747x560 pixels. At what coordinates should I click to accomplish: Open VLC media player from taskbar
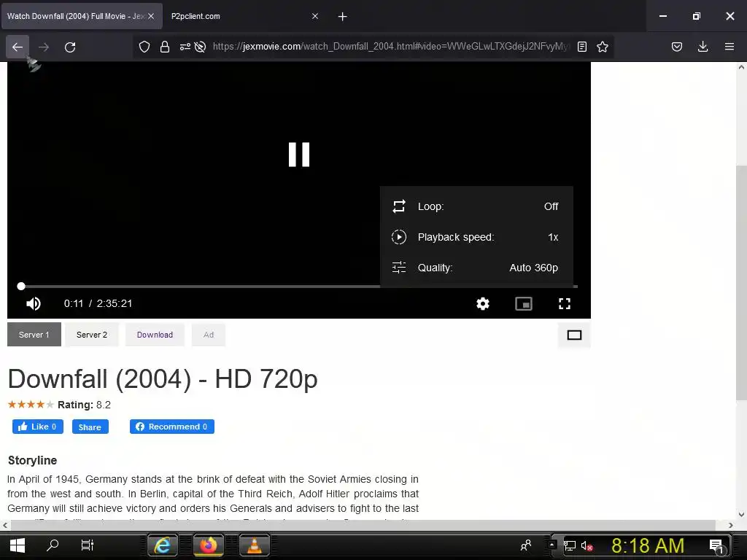point(255,545)
